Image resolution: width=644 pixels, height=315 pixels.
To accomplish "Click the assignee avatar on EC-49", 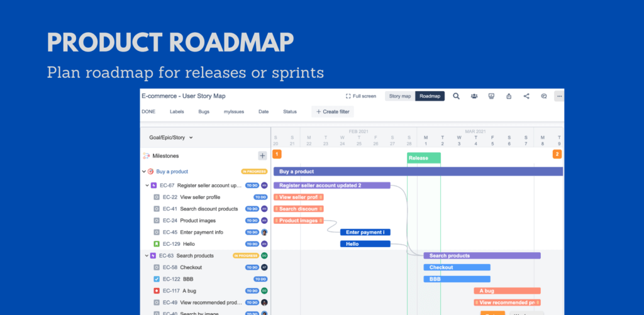I will pos(264,302).
